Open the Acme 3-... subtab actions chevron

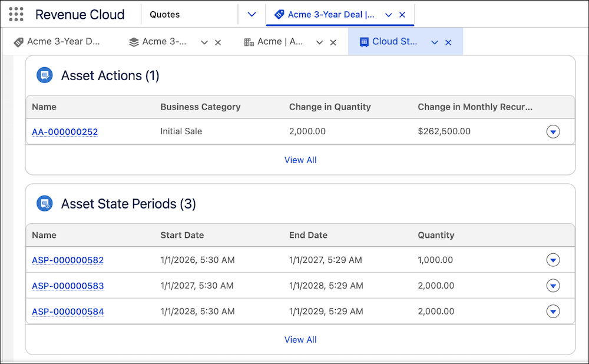(204, 42)
